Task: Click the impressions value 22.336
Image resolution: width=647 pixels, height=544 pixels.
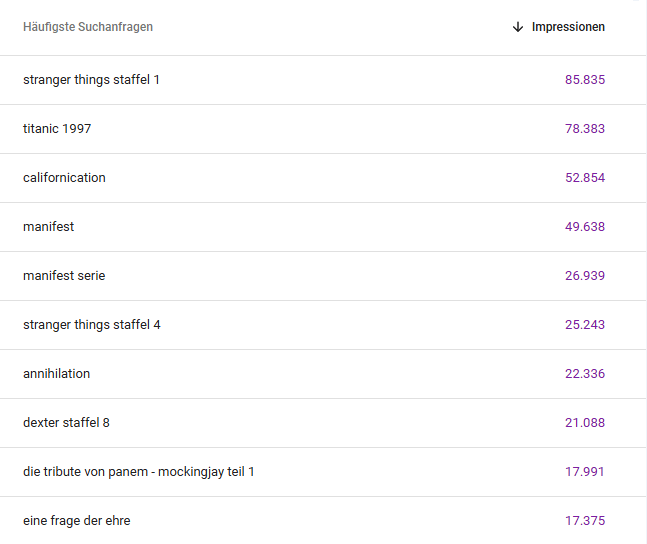Action: point(585,374)
